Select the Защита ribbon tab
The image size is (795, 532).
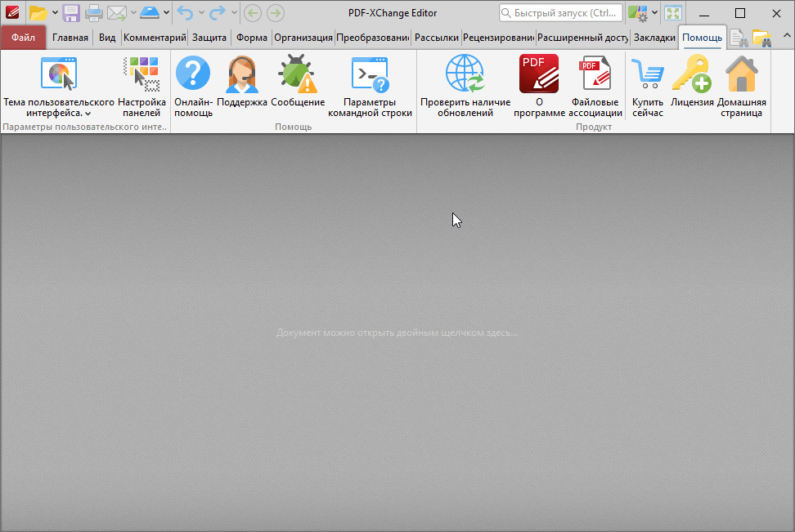coord(209,38)
